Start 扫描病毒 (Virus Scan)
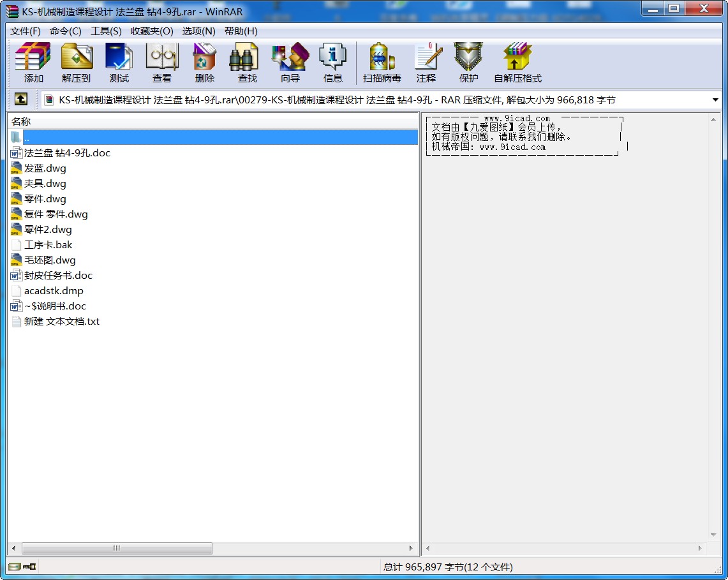The width and height of the screenshot is (728, 580). click(x=382, y=63)
